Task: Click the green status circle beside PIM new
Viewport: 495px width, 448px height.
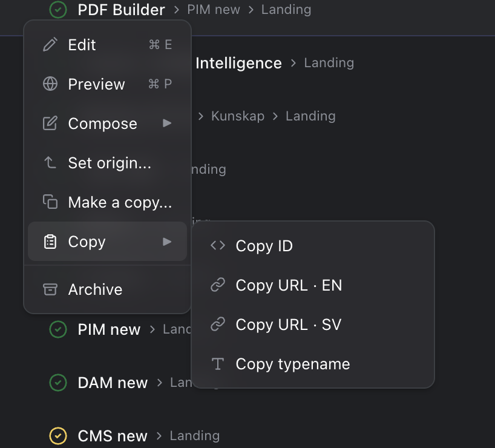Action: pyautogui.click(x=58, y=329)
